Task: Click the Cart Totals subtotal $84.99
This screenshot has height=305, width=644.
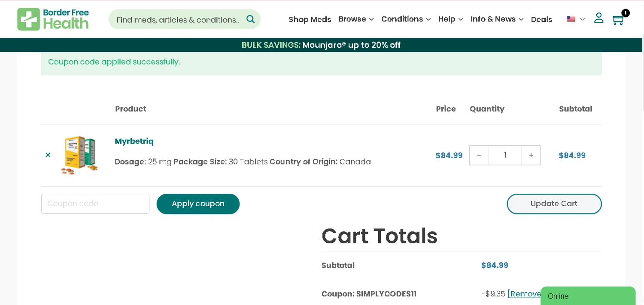Action: pyautogui.click(x=495, y=265)
